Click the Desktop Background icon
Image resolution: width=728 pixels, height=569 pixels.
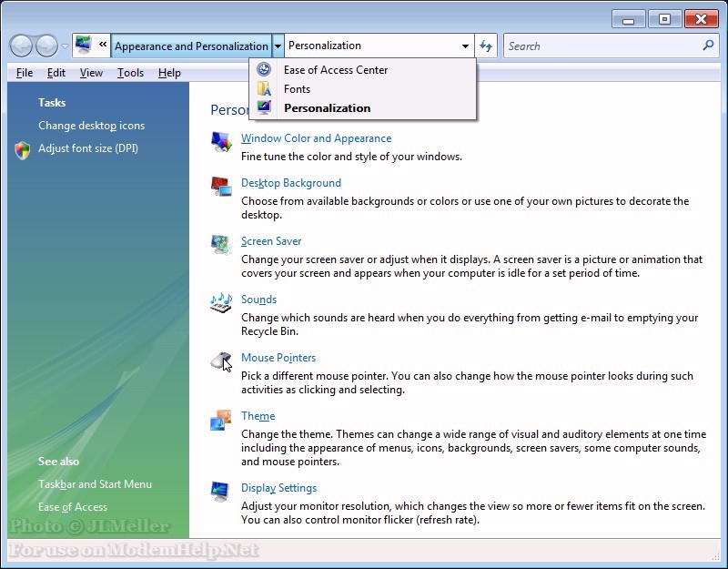tap(221, 186)
